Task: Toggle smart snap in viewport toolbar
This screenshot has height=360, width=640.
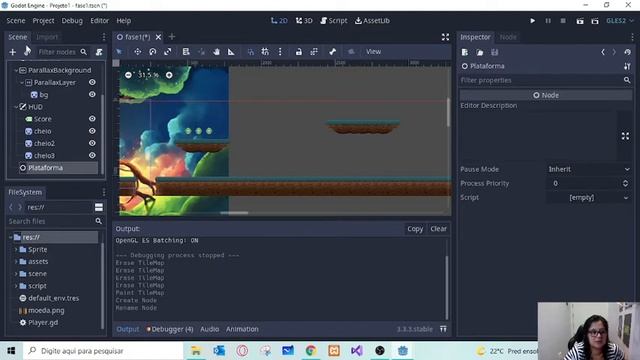Action: 250,51
